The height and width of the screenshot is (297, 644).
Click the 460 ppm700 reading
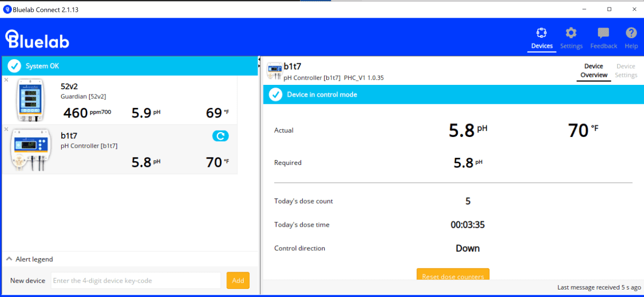(87, 113)
